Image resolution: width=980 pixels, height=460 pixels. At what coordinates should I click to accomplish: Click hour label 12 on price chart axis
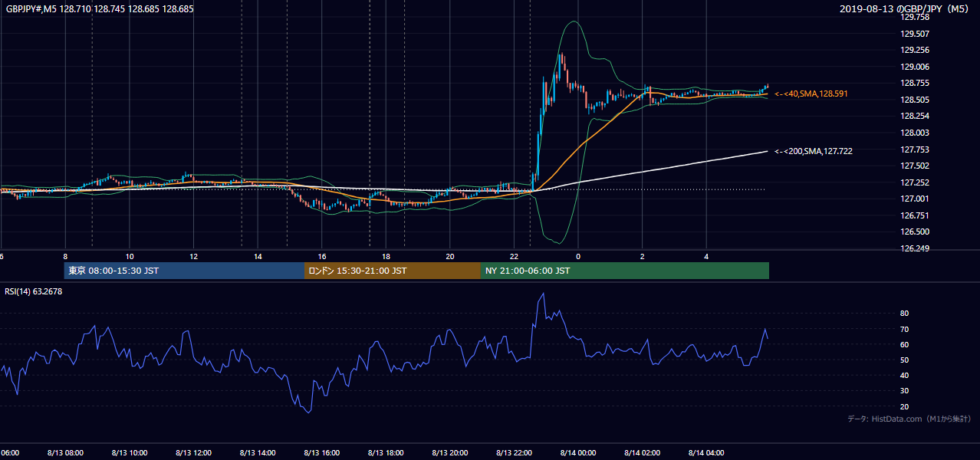[x=193, y=256]
